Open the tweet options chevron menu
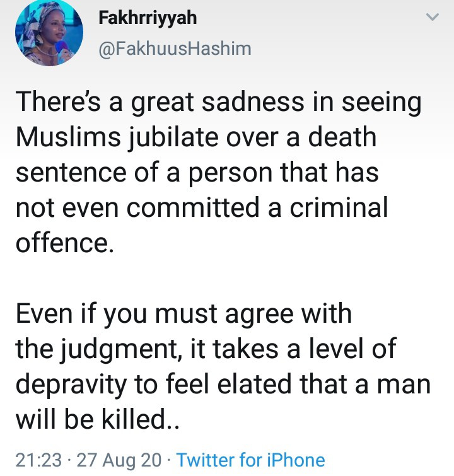The image size is (454, 476). click(x=432, y=18)
